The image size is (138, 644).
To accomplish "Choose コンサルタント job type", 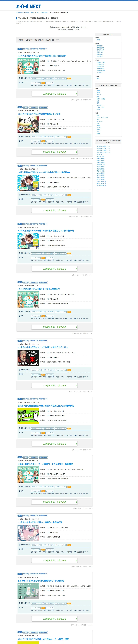I will 101,105.
